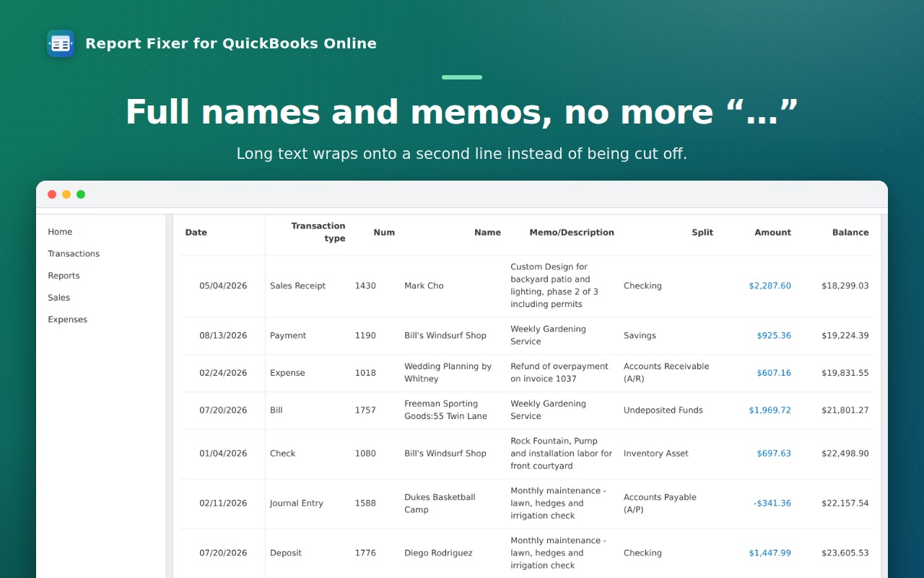Viewport: 924px width, 578px height.
Task: Click the Num column header
Action: (x=384, y=233)
